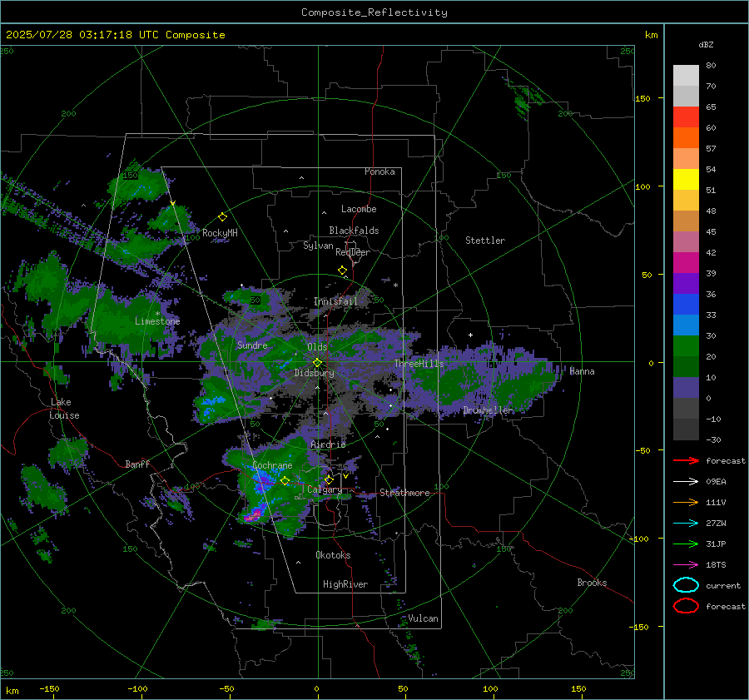
Task: Click the Sundre town label
Action: 252,345
